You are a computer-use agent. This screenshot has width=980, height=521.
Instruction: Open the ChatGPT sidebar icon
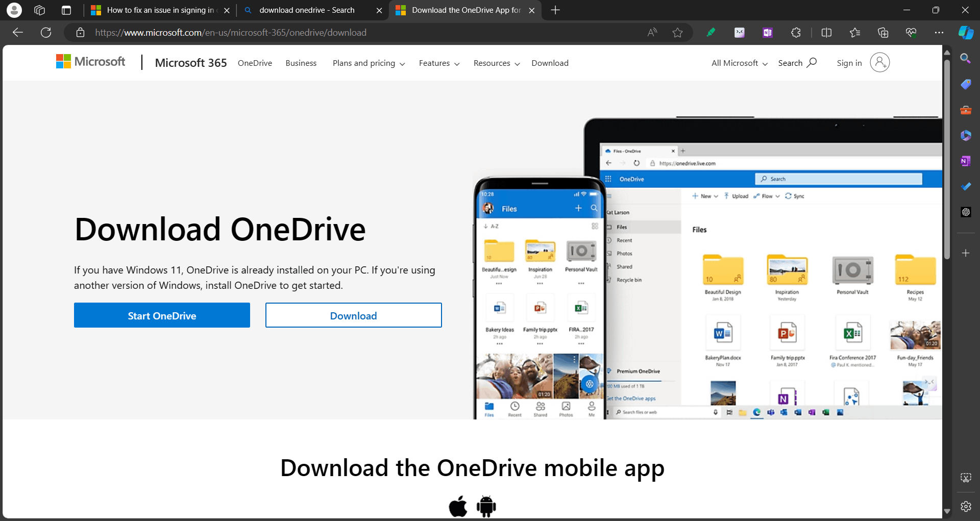[965, 212]
